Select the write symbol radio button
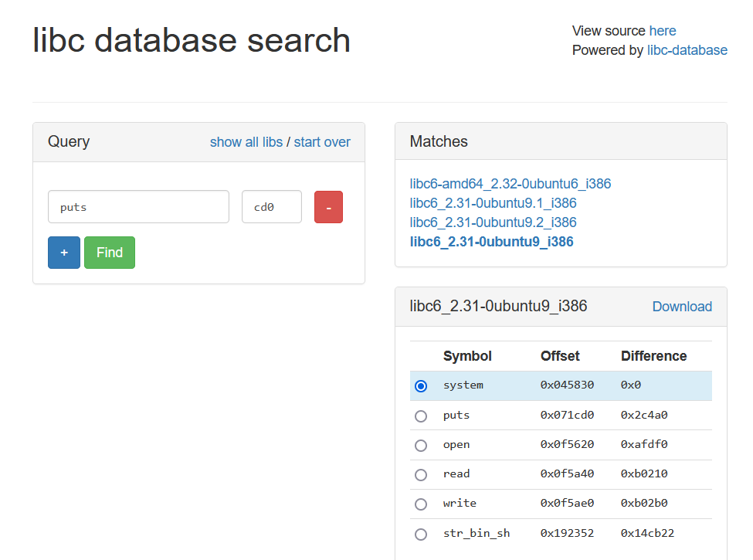The width and height of the screenshot is (753, 560). tap(421, 504)
